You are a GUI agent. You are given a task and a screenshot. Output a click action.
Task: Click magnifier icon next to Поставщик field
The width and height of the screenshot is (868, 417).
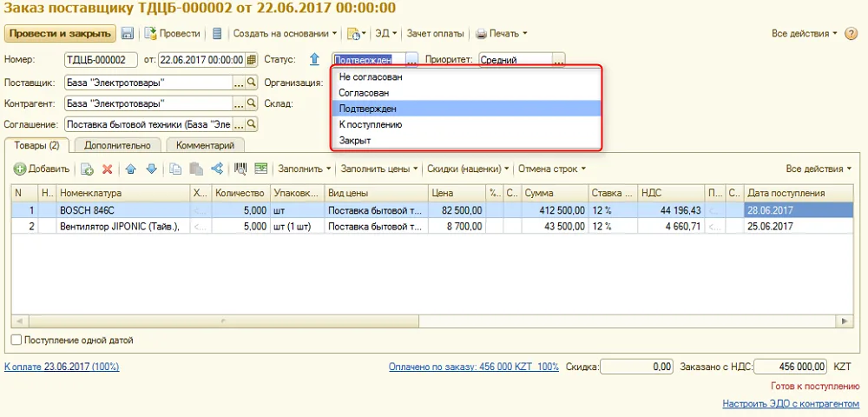252,83
